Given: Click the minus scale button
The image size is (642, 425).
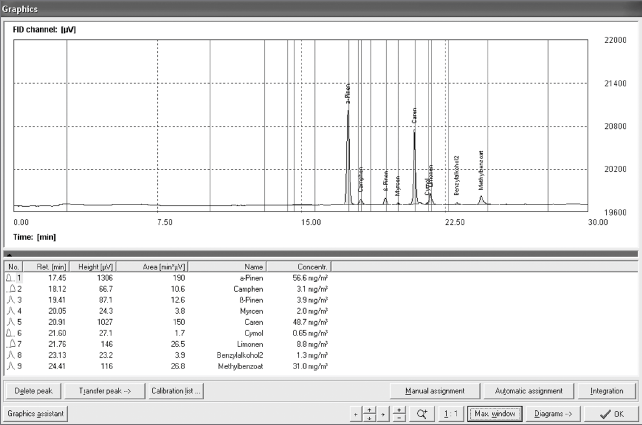Looking at the screenshot, I should [x=399, y=418].
